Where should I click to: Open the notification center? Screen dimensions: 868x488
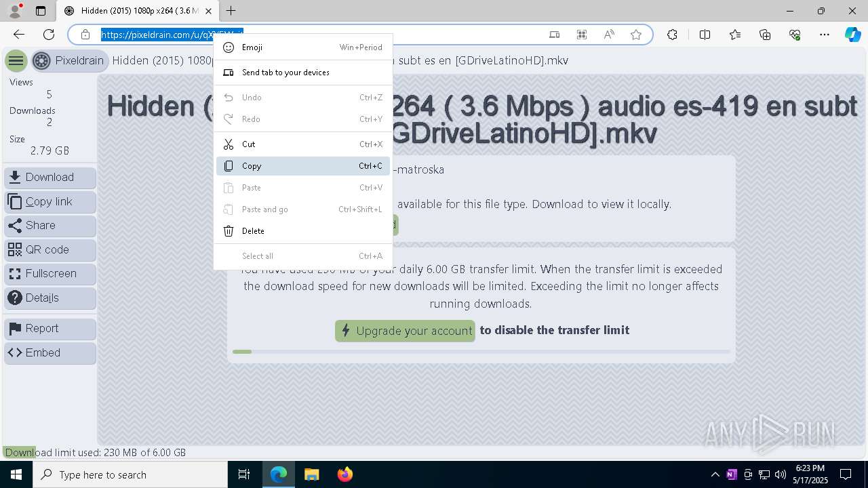(846, 474)
